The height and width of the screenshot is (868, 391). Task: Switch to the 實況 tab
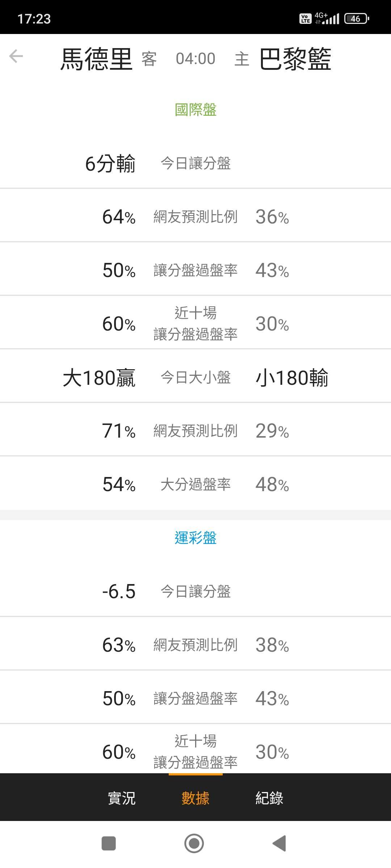[x=122, y=798]
